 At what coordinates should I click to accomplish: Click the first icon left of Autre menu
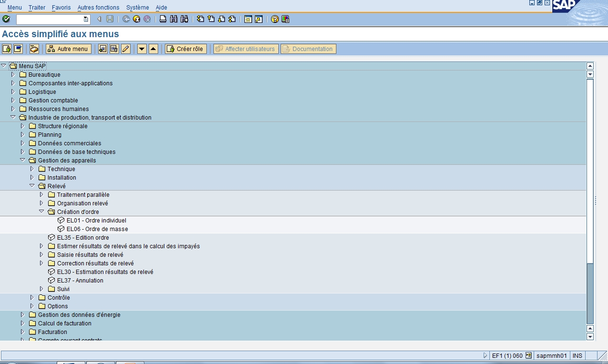[7, 49]
